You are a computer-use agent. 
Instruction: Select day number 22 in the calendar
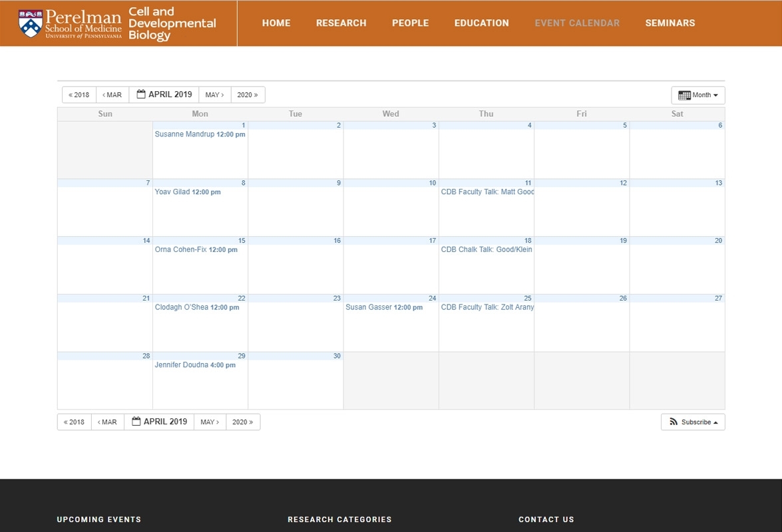[x=242, y=299]
